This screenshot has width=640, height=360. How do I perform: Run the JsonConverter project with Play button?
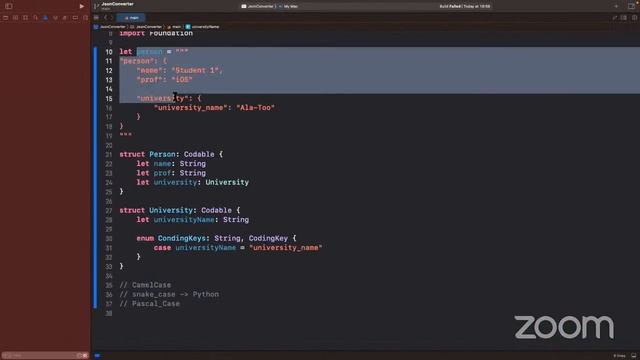tap(82, 6)
